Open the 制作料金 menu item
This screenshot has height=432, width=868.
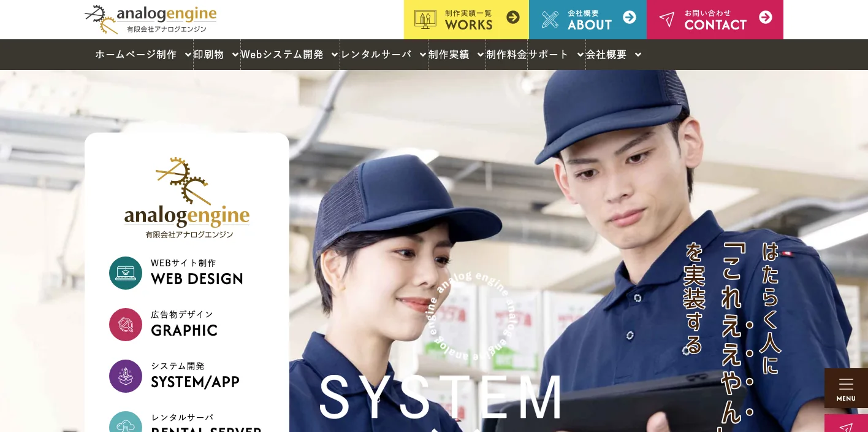click(x=507, y=55)
